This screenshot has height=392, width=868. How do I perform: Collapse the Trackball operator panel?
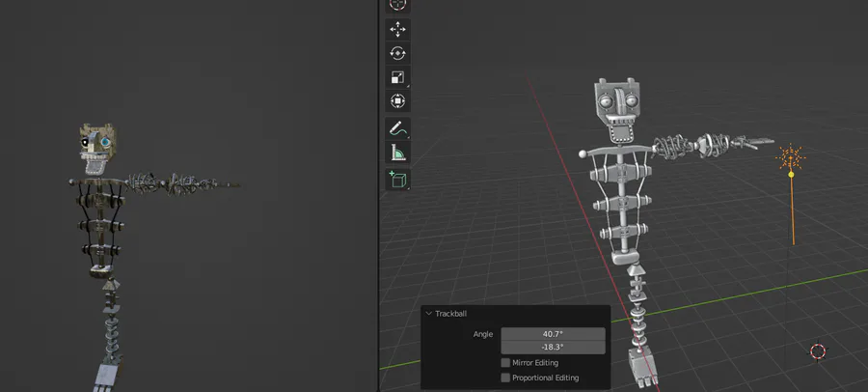click(428, 314)
